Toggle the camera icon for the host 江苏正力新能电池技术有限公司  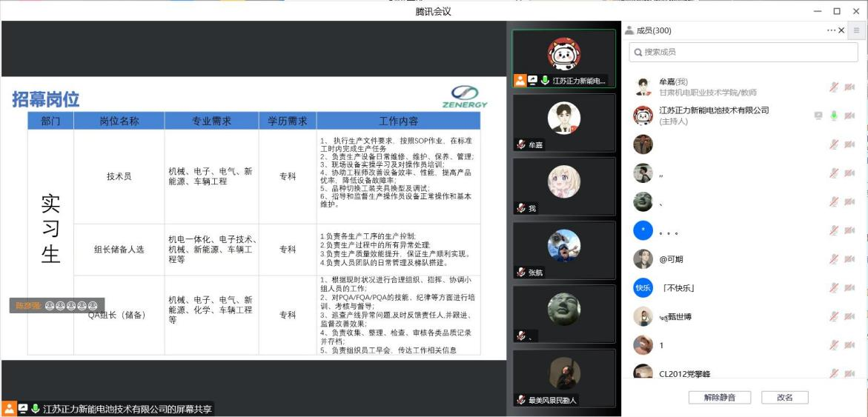coord(849,116)
